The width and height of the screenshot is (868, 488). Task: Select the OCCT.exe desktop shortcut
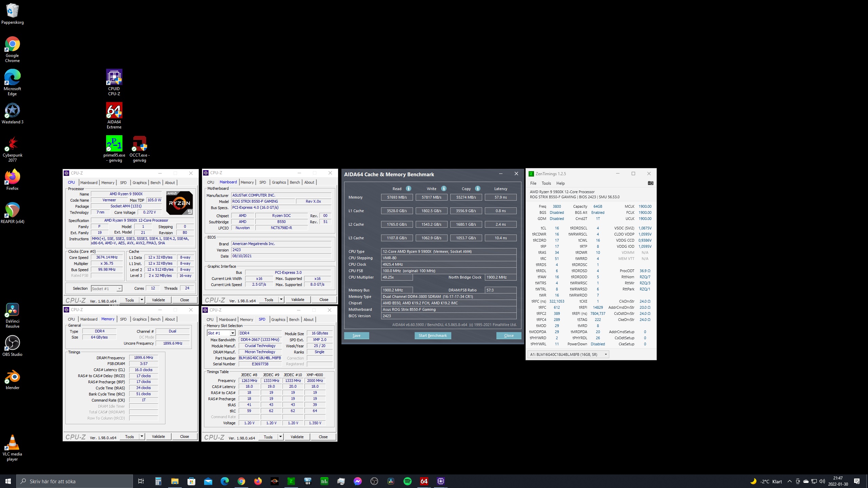coord(139,149)
